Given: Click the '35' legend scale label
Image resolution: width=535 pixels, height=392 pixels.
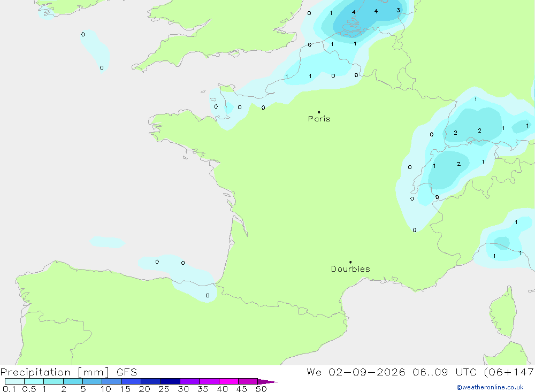Looking at the screenshot, I should click(203, 389).
